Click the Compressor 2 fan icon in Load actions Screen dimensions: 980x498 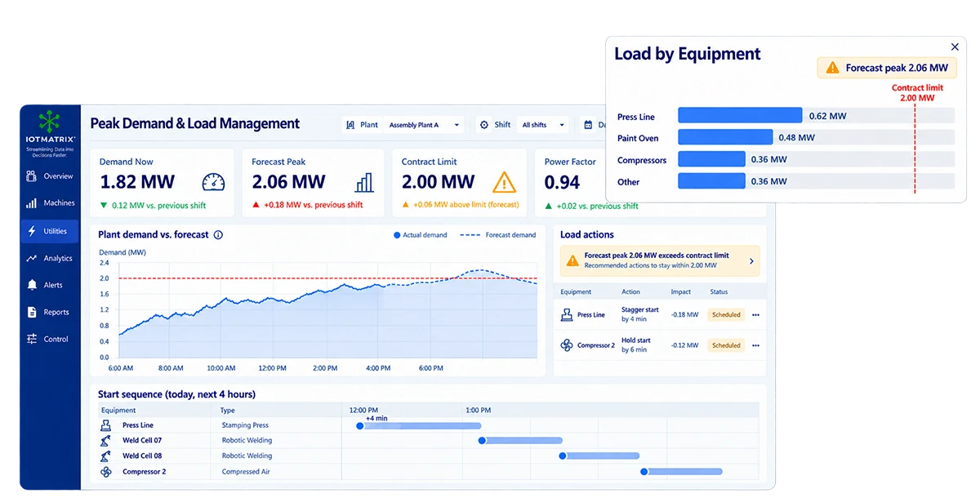point(567,345)
